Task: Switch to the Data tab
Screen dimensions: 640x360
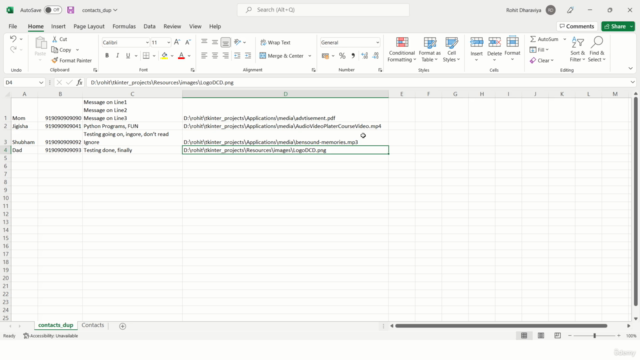Action: (149, 26)
